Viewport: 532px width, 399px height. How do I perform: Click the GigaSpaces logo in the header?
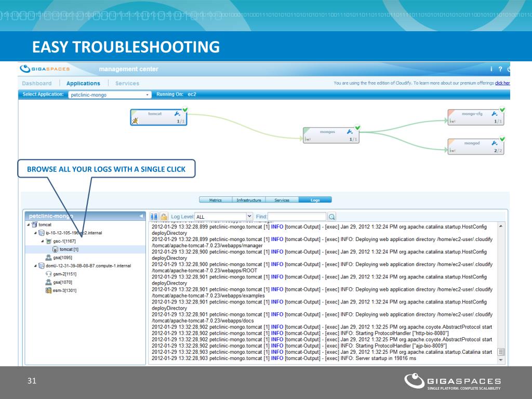(45, 69)
